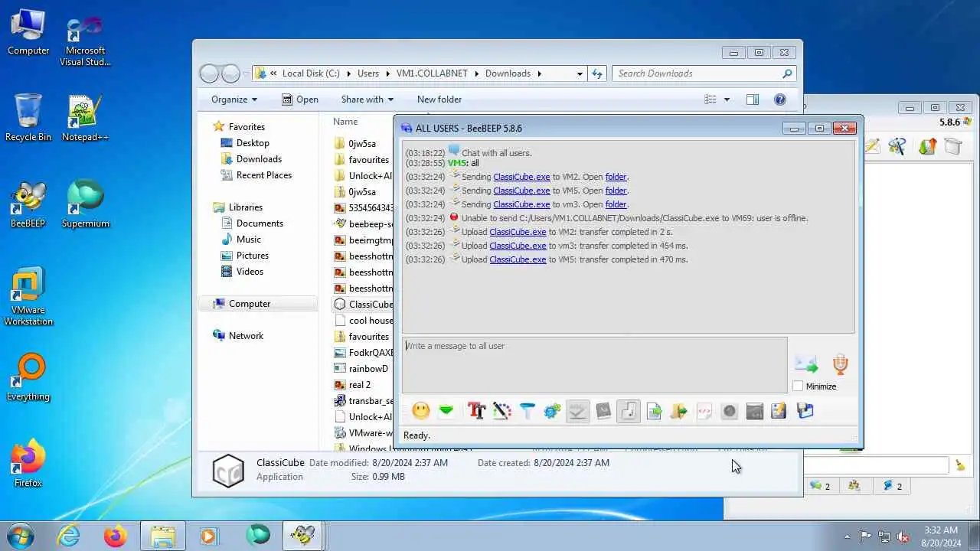Open the emoticon picker in BeeBEEP chat
This screenshot has height=551, width=980.
420,411
